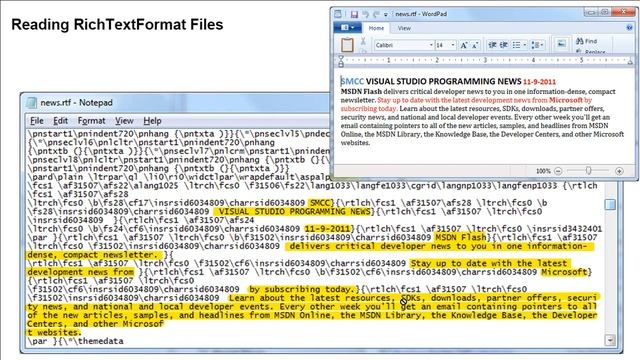Open the Customize Quick Access Toolbar arrow
Image resolution: width=640 pixels, height=360 pixels.
coord(385,15)
